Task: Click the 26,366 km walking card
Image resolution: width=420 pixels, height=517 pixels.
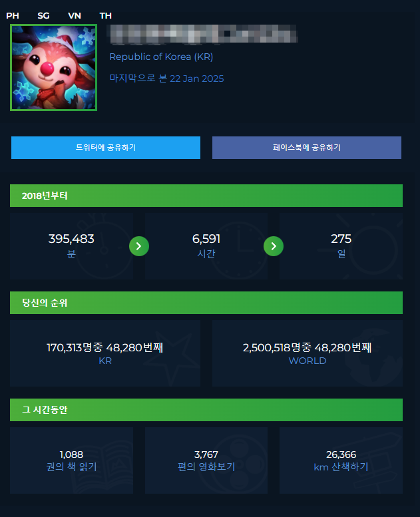Action: pos(341,460)
